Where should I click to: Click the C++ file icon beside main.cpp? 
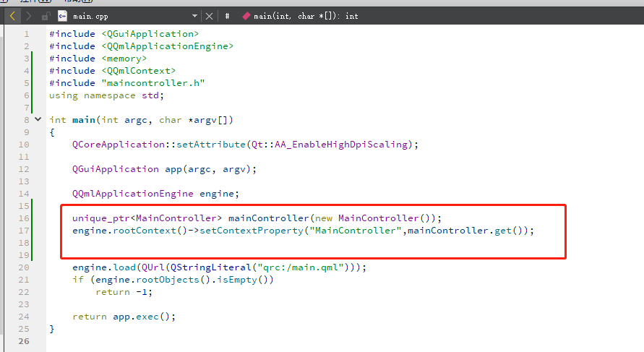[x=62, y=16]
